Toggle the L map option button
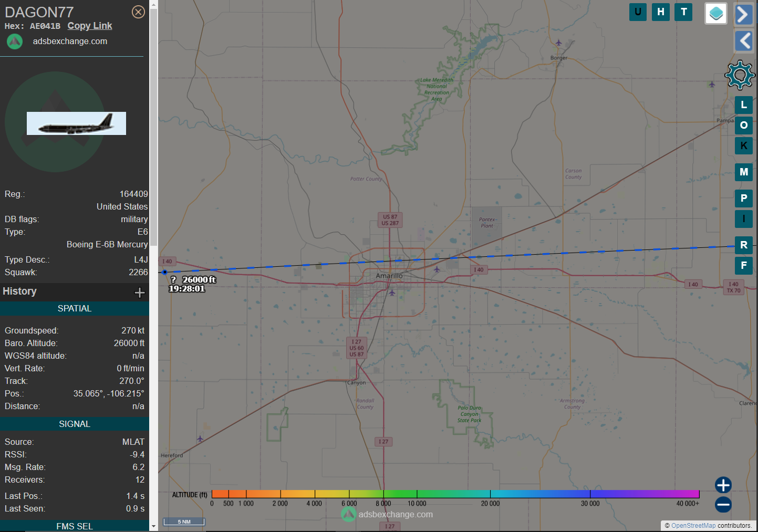 pos(744,105)
